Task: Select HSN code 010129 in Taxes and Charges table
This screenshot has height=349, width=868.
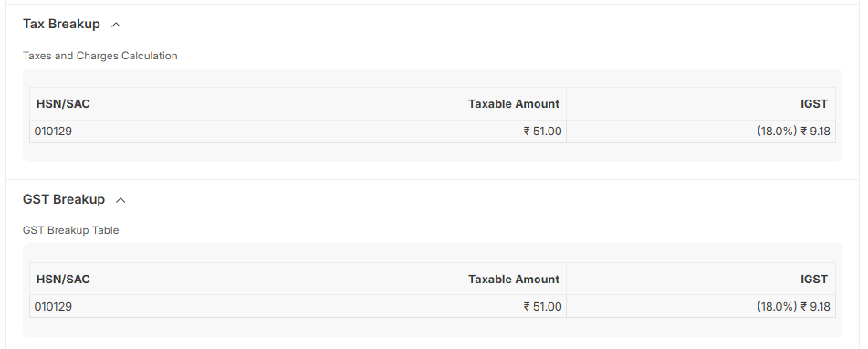Action: (53, 132)
